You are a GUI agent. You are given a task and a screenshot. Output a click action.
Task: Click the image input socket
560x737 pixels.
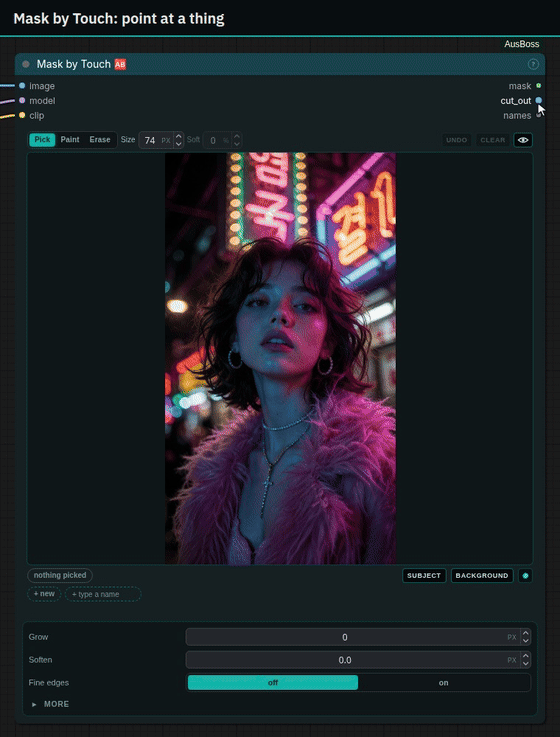(22, 86)
